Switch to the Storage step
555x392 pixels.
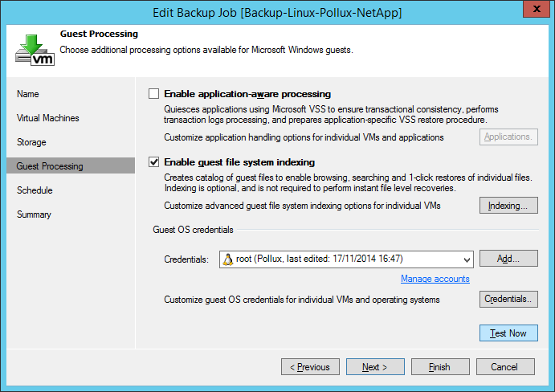click(32, 142)
